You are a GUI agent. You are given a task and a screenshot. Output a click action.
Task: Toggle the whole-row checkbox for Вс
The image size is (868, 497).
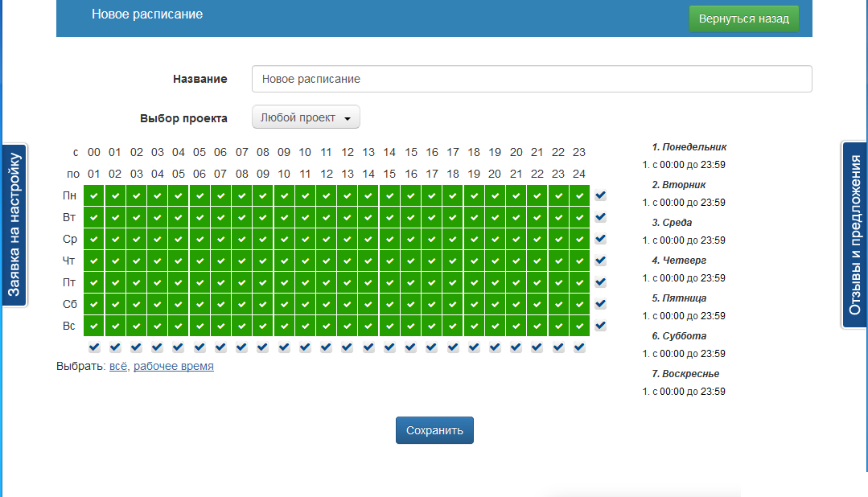(x=601, y=326)
